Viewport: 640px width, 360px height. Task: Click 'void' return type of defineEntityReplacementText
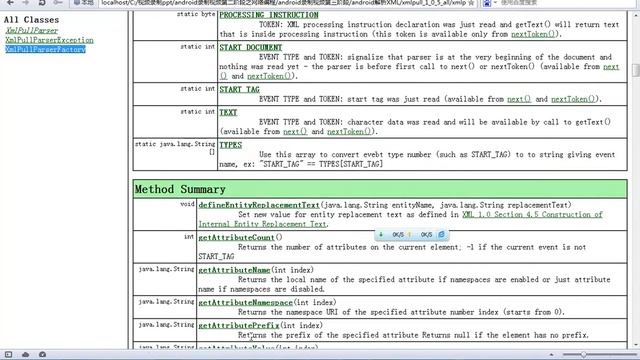(x=187, y=204)
